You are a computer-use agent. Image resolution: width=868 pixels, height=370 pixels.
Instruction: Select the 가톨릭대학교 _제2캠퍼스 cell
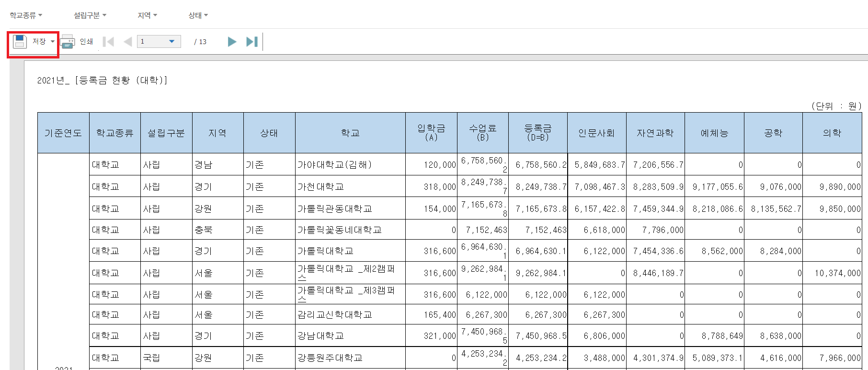[350, 273]
